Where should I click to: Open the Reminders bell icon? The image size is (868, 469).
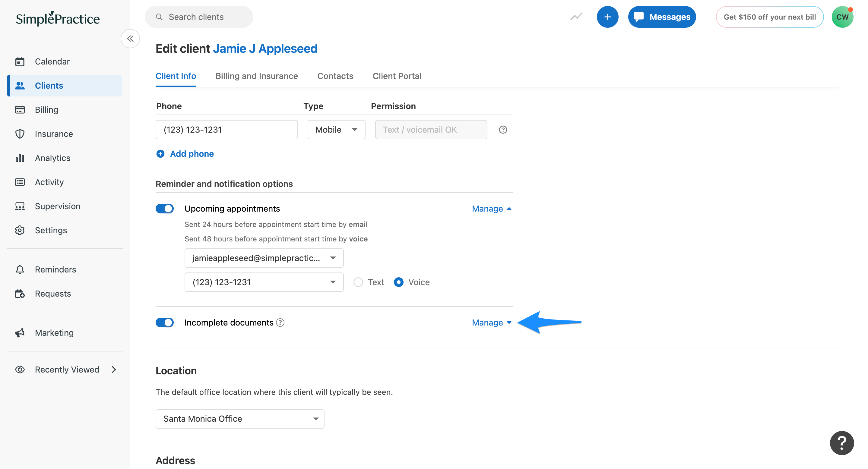[20, 269]
